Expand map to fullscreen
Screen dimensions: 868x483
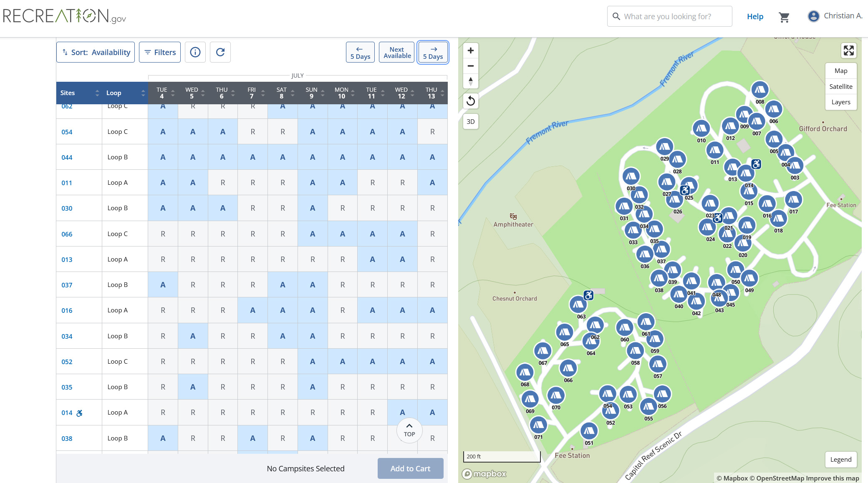[x=848, y=50]
